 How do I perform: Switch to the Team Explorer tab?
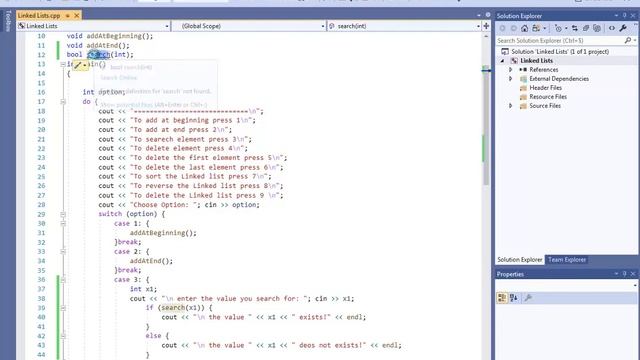(567, 260)
